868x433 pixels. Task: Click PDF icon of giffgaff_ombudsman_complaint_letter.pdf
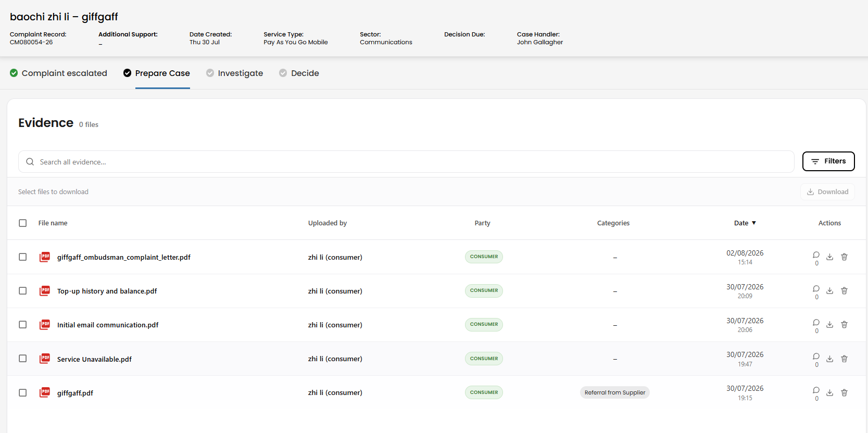pos(45,257)
